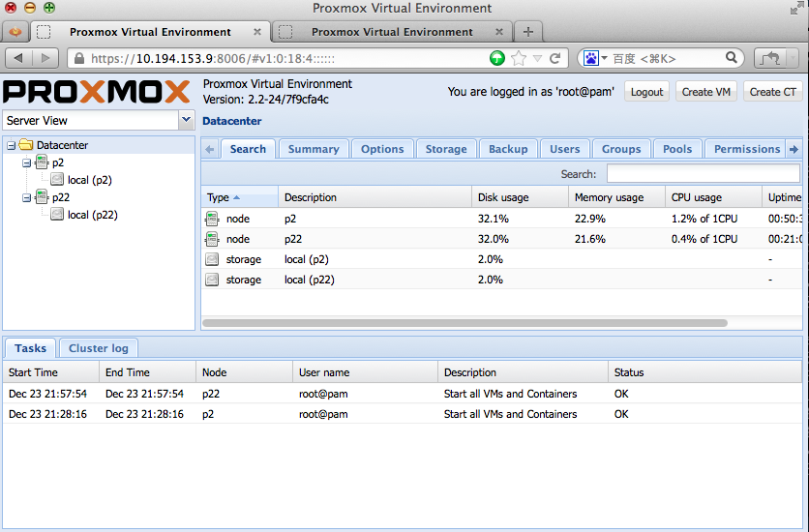Click node icon in p2 table row
This screenshot has height=532, width=809.
pyautogui.click(x=212, y=219)
